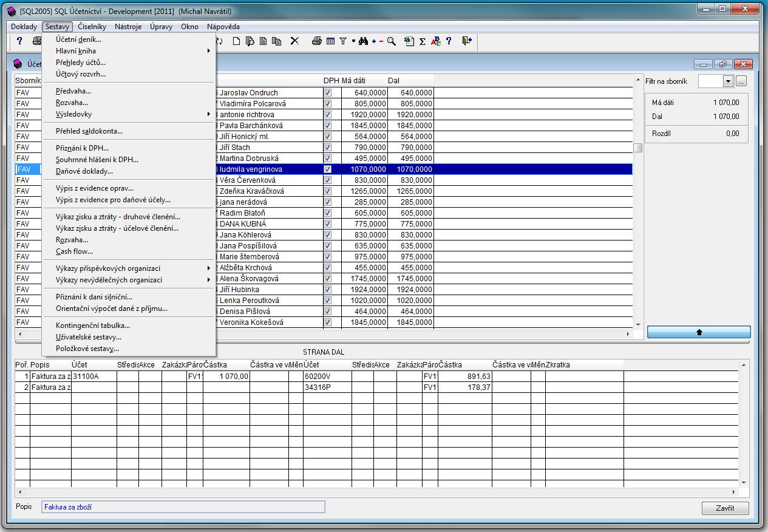This screenshot has width=768, height=532.
Task: Click the question mark icon at the toolbar's start
Action: [19, 41]
